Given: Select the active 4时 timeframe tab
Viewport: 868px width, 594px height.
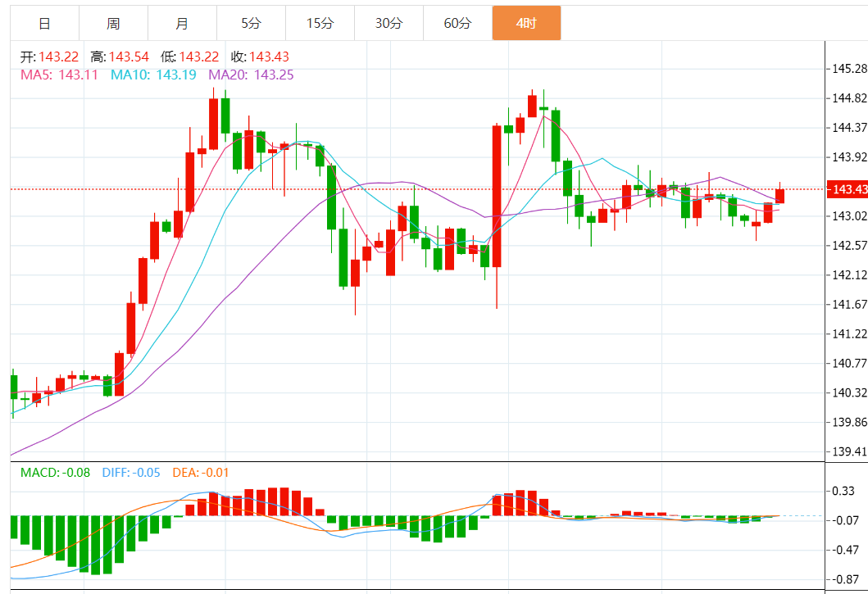Looking at the screenshot, I should (x=526, y=23).
